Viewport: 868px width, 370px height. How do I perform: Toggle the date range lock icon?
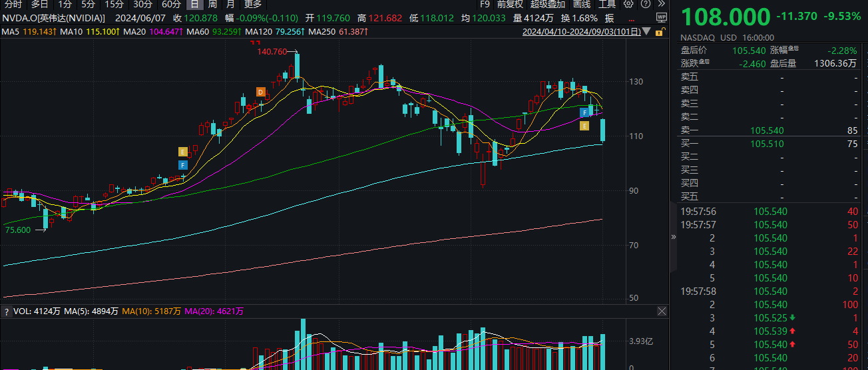tap(660, 31)
